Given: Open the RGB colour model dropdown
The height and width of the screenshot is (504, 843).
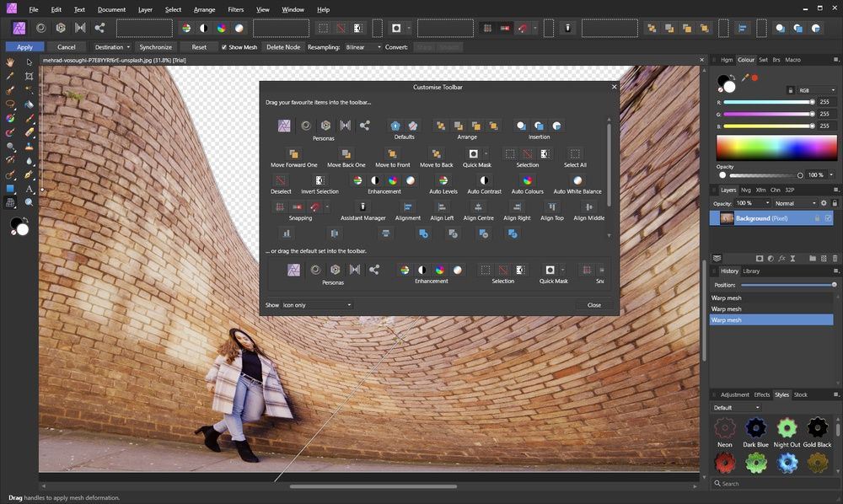Looking at the screenshot, I should click(817, 90).
